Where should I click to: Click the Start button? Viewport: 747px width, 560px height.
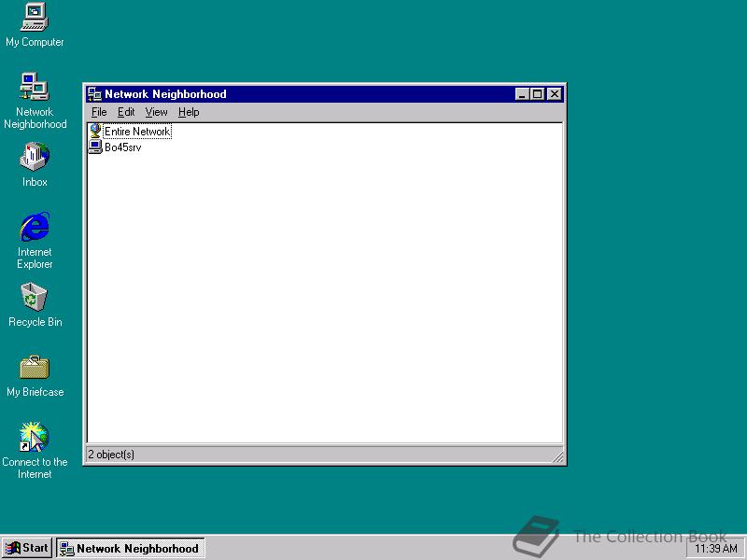click(27, 548)
